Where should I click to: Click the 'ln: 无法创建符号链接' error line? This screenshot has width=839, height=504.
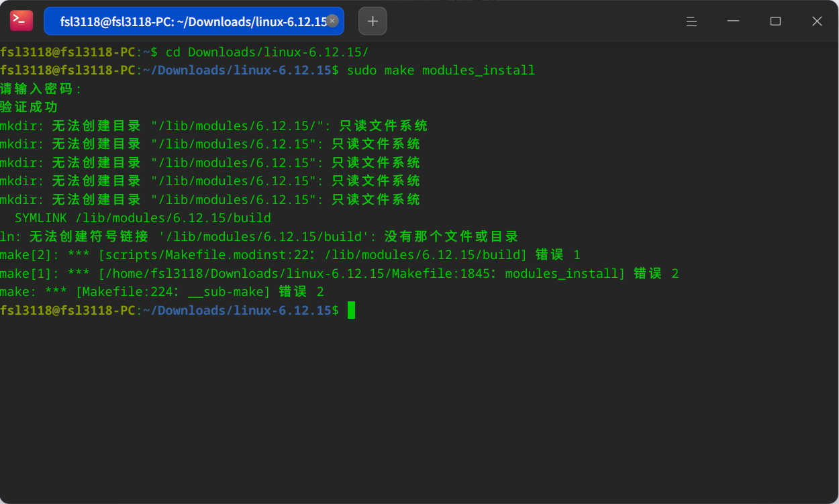[x=259, y=236]
